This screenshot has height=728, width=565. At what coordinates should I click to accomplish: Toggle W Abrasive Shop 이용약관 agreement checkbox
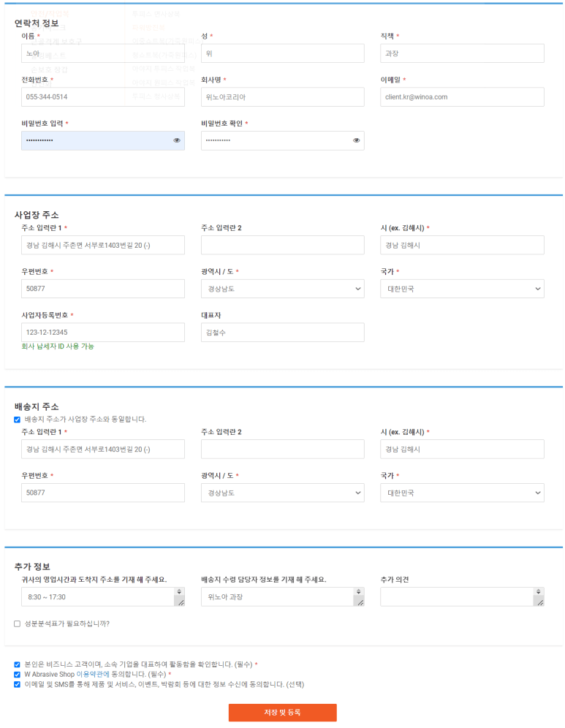[x=17, y=675]
